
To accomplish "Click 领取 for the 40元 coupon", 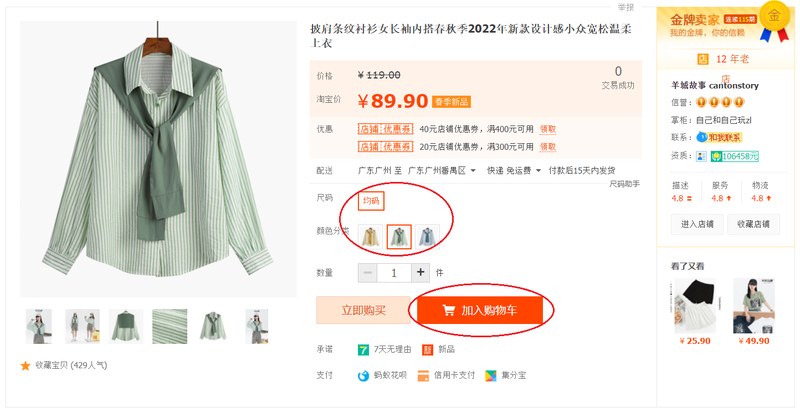I will point(548,129).
